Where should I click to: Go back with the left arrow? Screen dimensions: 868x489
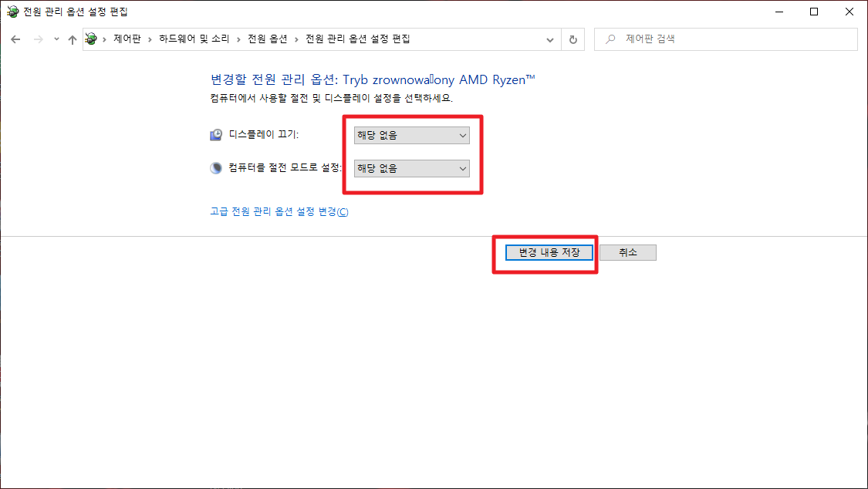[x=15, y=39]
